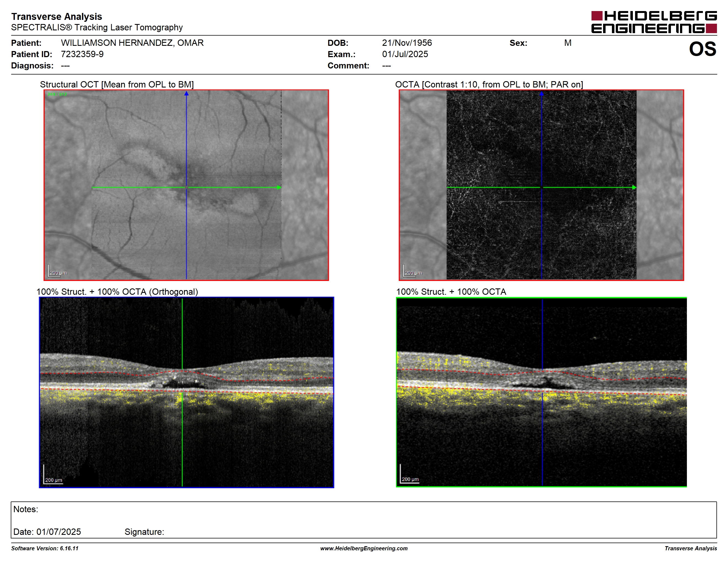This screenshot has width=728, height=563.
Task: Click the Notes field area
Action: (x=364, y=520)
